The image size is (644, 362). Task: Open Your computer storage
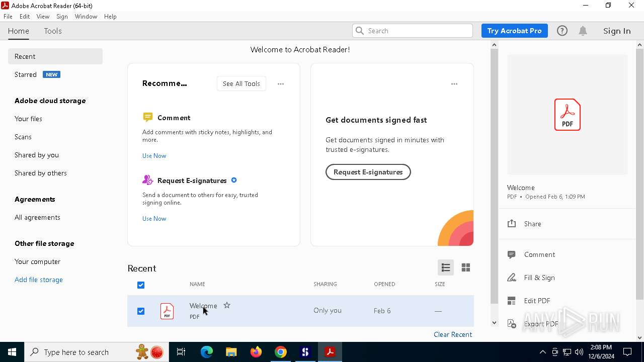[37, 261]
